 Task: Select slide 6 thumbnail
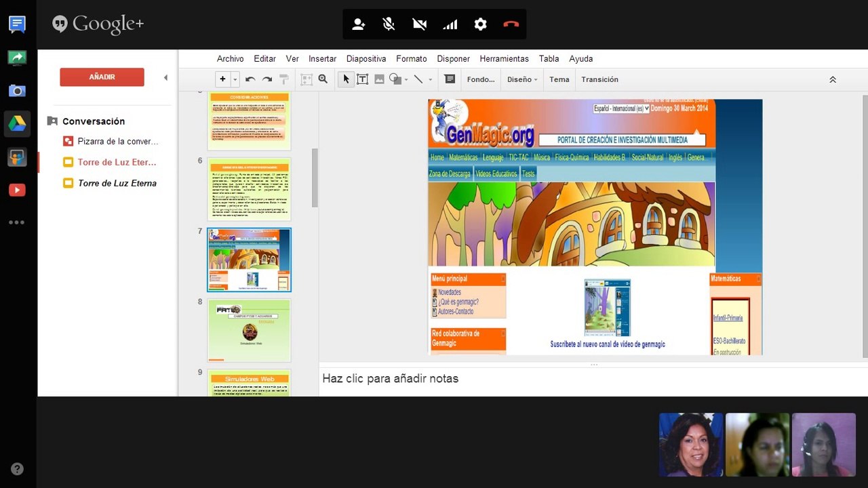pos(249,189)
